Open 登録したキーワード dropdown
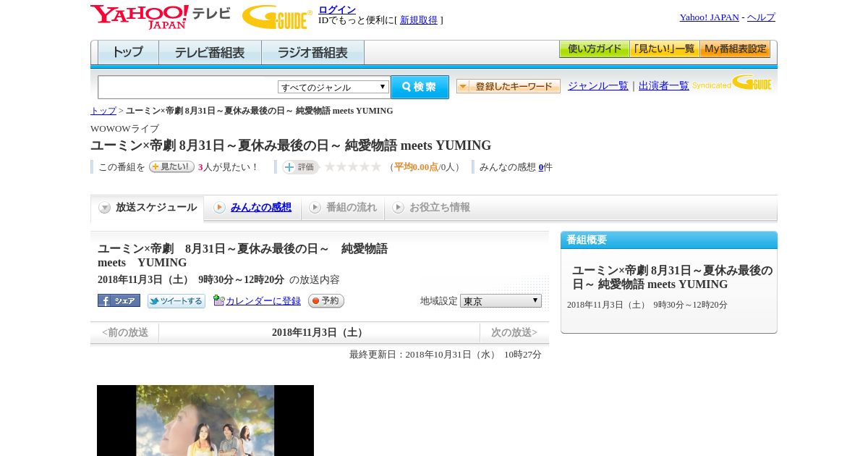Image resolution: width=868 pixels, height=456 pixels. [509, 86]
